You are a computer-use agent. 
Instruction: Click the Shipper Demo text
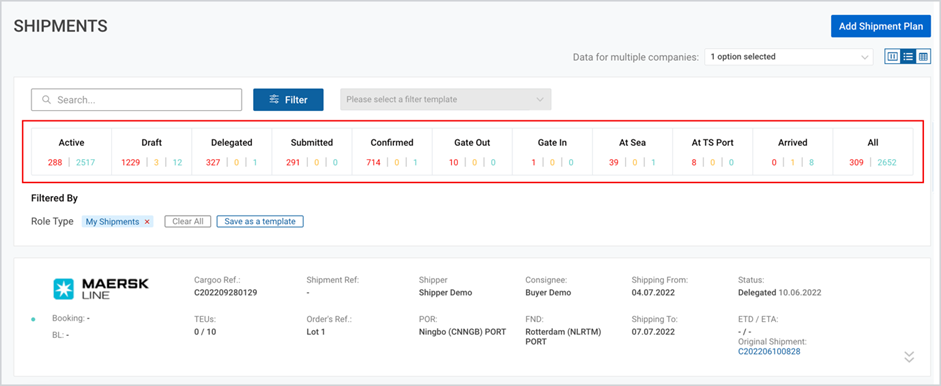[445, 292]
